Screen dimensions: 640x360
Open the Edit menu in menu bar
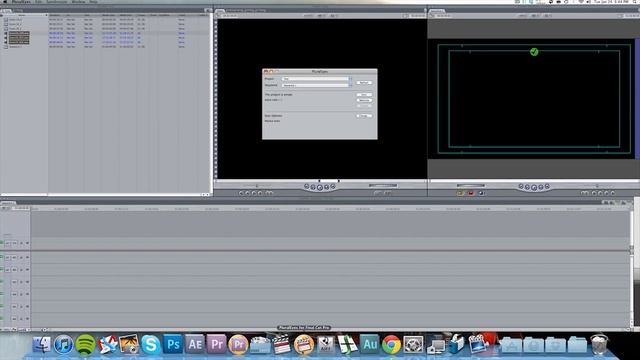(x=38, y=2)
